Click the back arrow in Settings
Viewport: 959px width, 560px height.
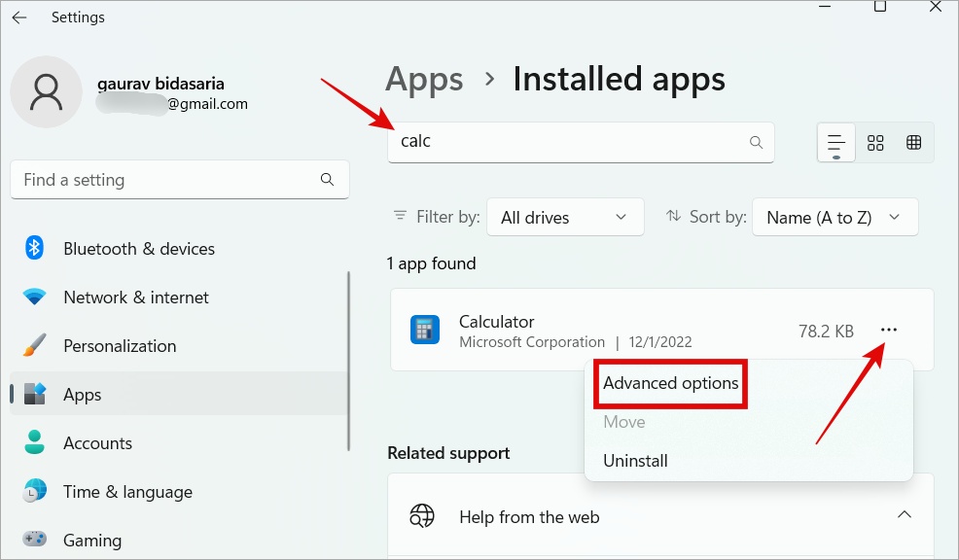tap(19, 17)
